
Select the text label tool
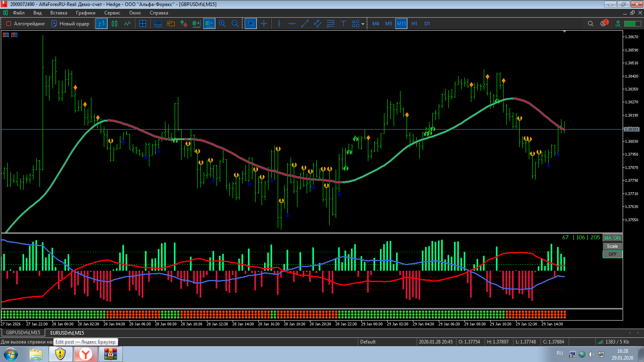tap(343, 24)
